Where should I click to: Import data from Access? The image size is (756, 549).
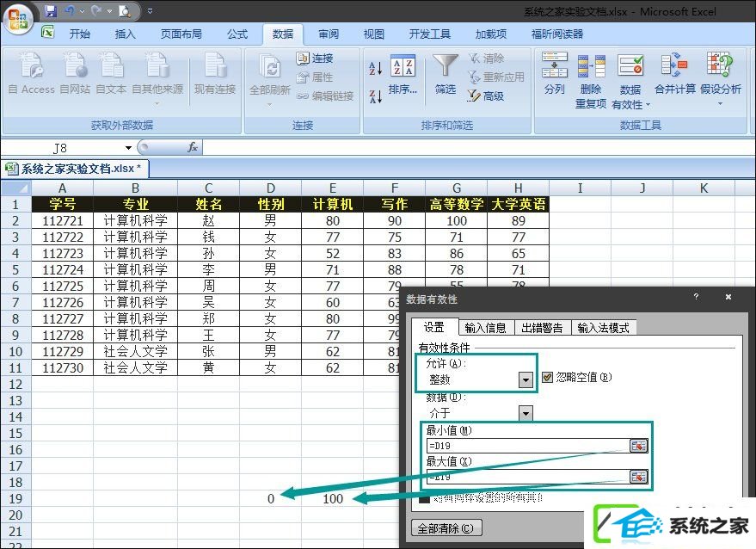(31, 73)
